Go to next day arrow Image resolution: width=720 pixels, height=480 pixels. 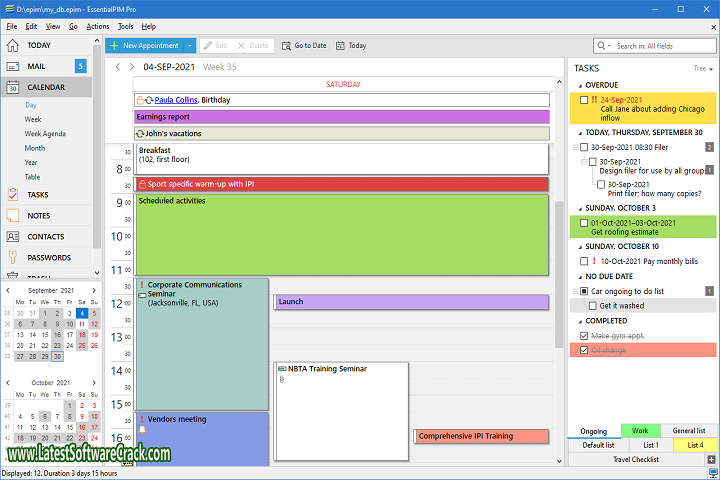132,67
